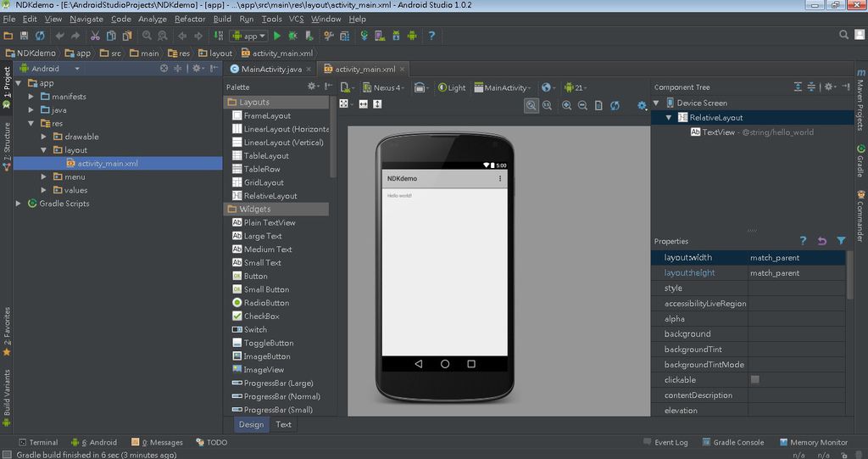Image resolution: width=868 pixels, height=459 pixels.
Task: Select RadioButton widget in Palette
Action: tap(260, 303)
